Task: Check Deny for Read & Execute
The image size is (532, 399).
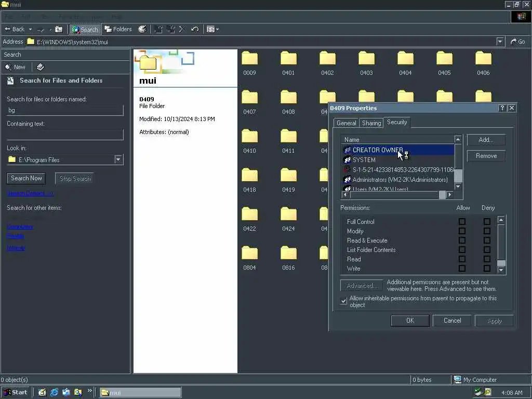Action: (487, 241)
